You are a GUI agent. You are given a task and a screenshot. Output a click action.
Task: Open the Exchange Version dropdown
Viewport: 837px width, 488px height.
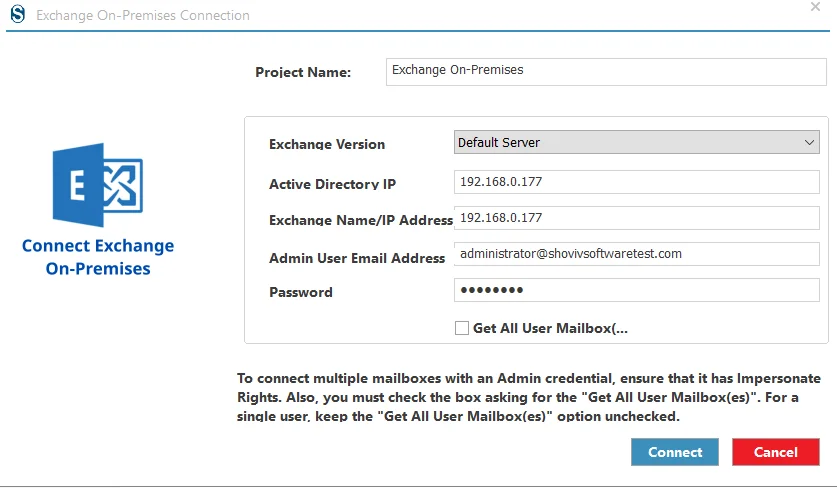tap(636, 143)
